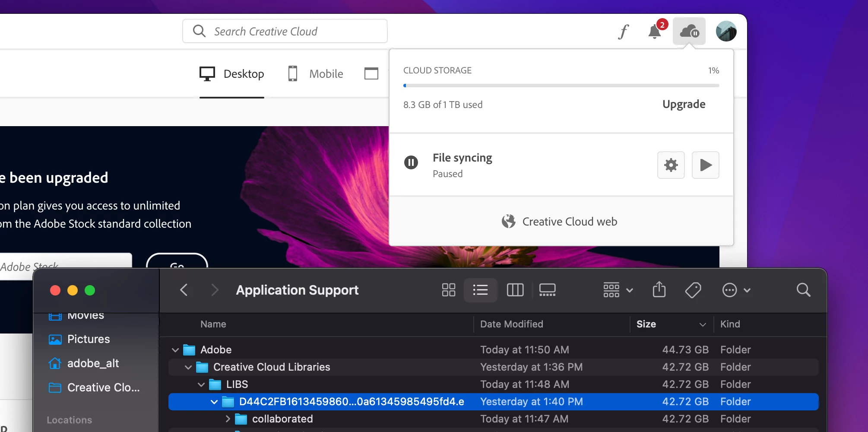
Task: Open Finder tags icon
Action: [693, 290]
